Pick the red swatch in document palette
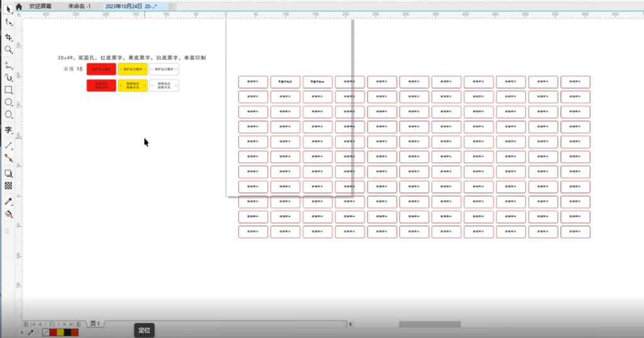The image size is (644, 338). (53, 332)
